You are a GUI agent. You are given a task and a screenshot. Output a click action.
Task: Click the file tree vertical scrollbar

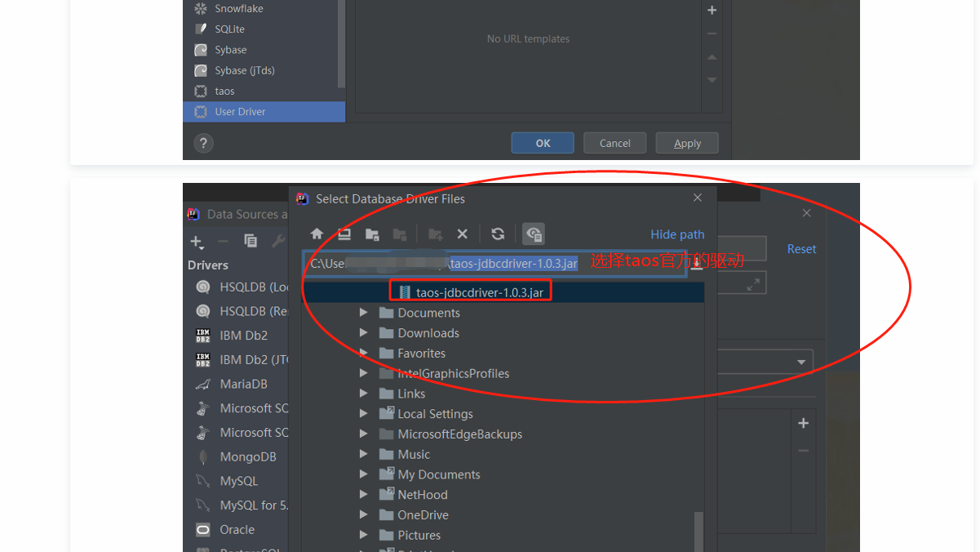click(x=698, y=531)
